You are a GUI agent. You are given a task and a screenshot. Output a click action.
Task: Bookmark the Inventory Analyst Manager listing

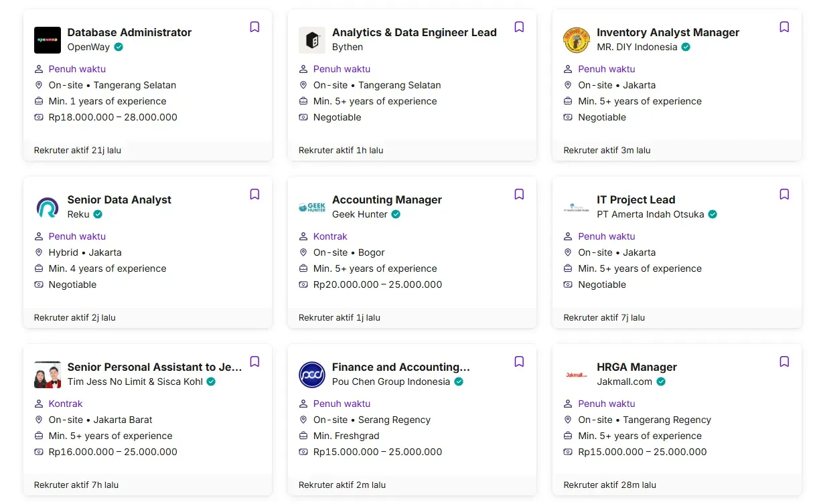click(784, 27)
